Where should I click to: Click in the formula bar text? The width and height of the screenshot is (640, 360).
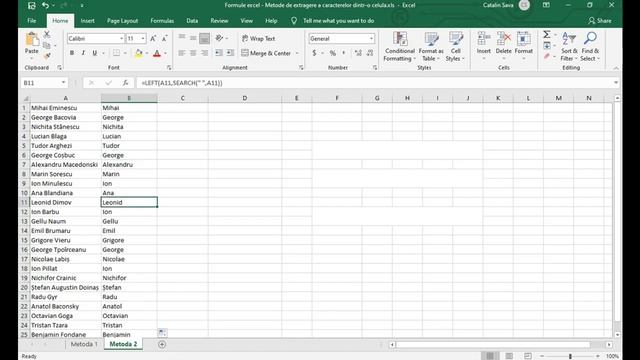point(182,83)
